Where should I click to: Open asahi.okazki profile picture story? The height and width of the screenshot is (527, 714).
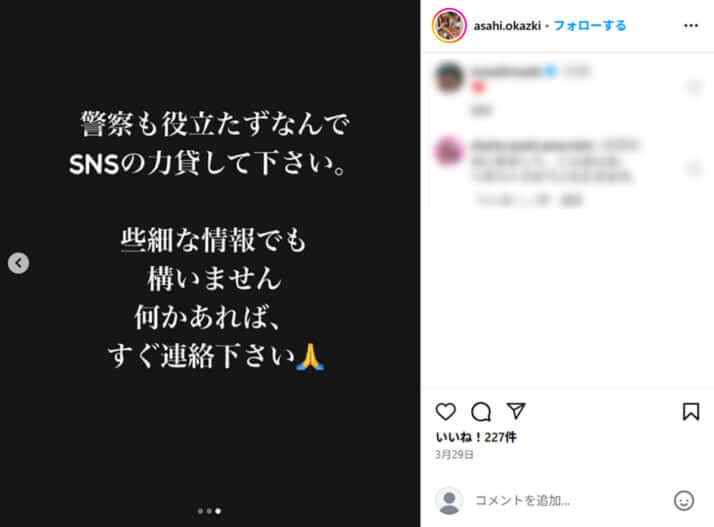click(449, 26)
